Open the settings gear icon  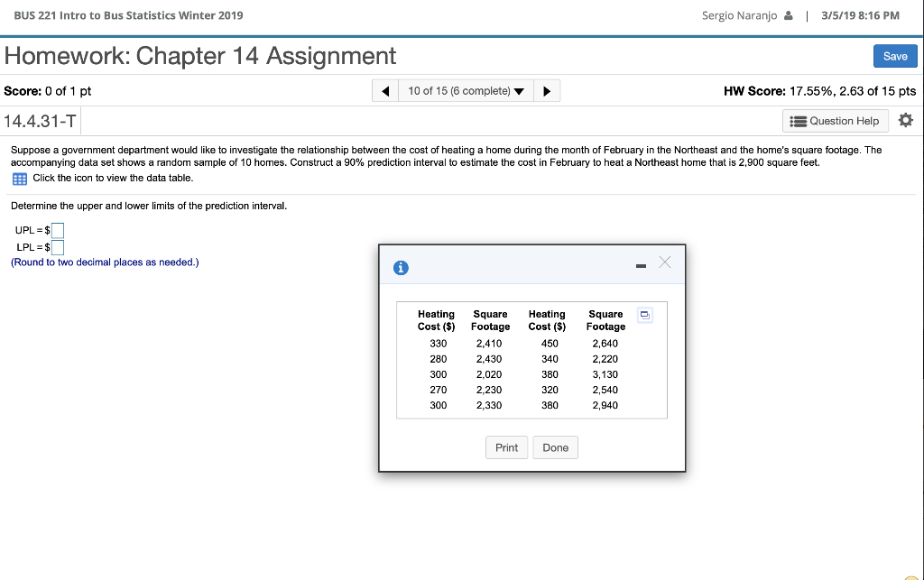pos(906,120)
